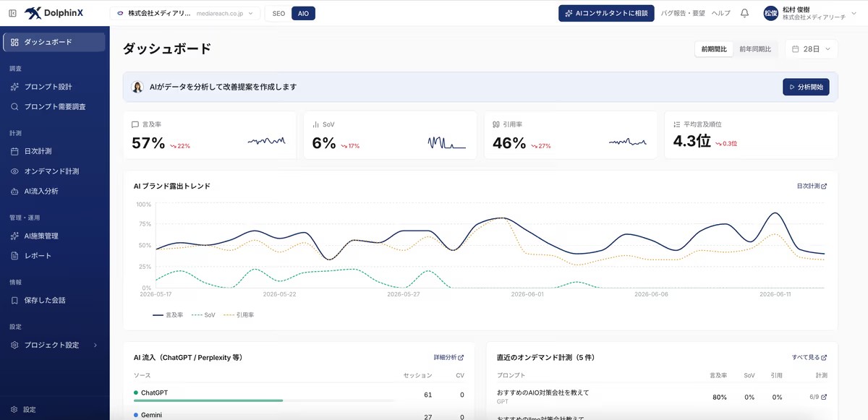Click the 言及率 sparkline chart
This screenshot has width=868, height=420.
pos(266,142)
